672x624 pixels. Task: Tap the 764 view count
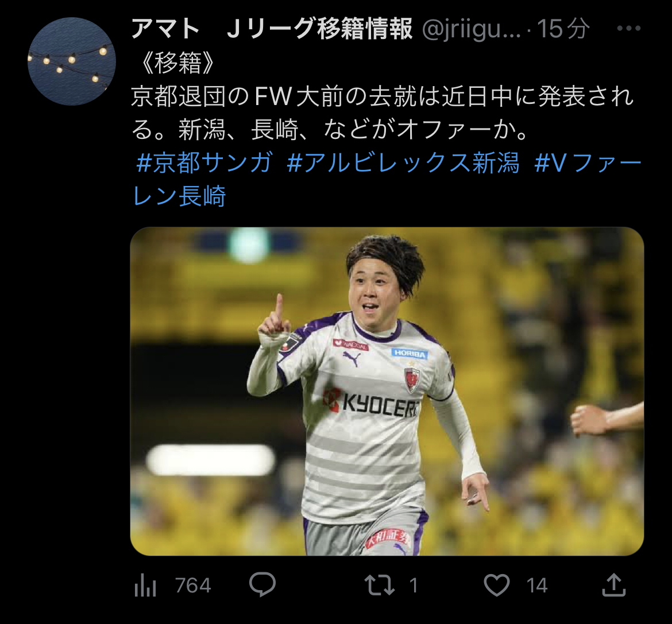pos(193,586)
